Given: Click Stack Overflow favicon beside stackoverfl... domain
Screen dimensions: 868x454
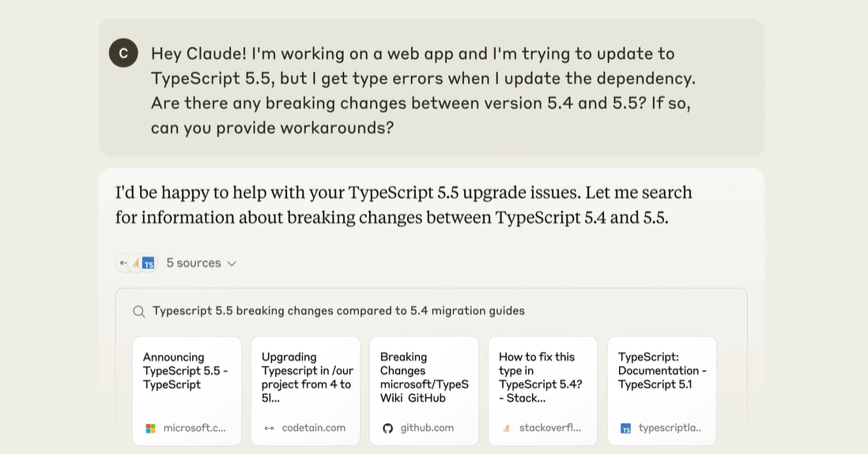Looking at the screenshot, I should pos(506,428).
